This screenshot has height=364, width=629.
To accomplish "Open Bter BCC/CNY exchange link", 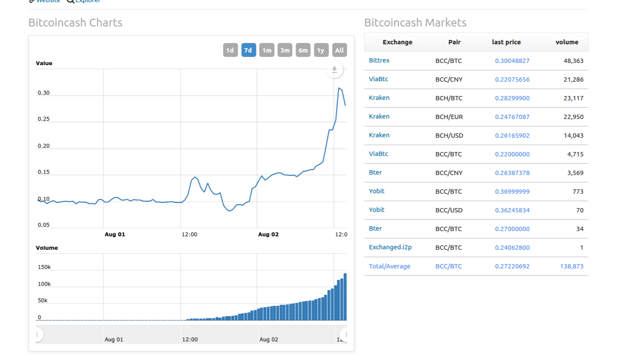I will point(375,172).
